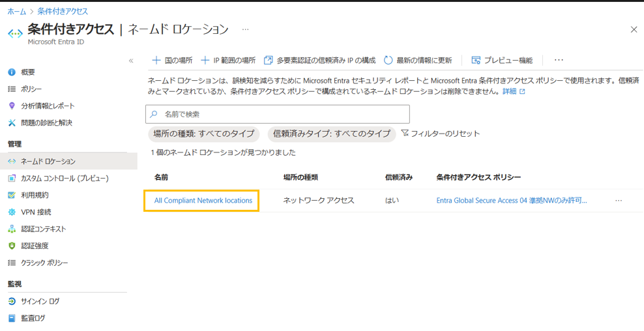Open Entra Global Secure Access 04 policy link

511,201
